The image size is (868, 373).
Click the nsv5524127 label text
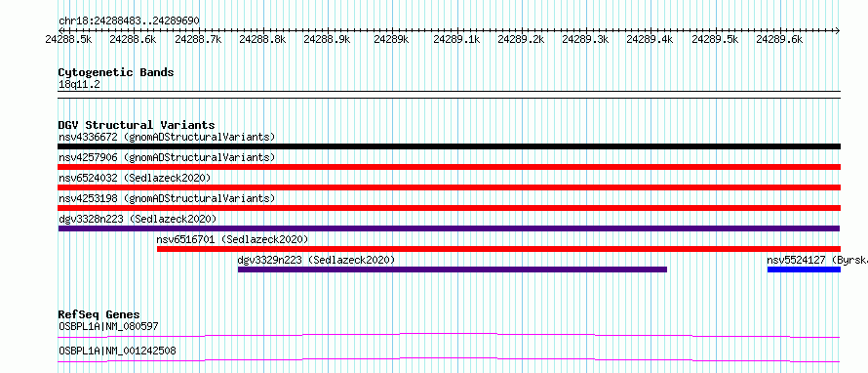click(817, 260)
